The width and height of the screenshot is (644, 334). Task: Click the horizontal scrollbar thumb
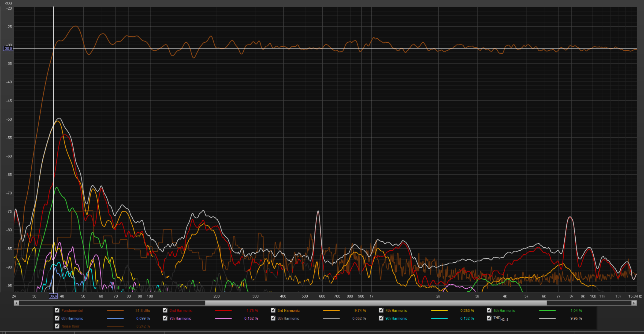tap(376, 303)
